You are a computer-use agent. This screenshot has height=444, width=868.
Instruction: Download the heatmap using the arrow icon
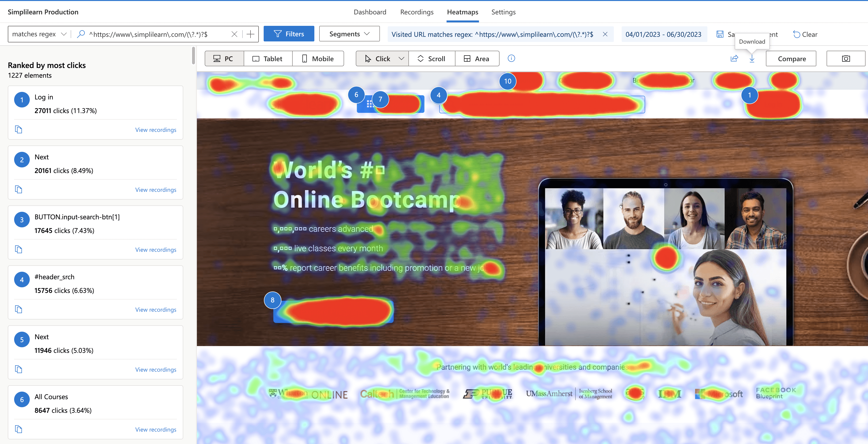point(752,59)
